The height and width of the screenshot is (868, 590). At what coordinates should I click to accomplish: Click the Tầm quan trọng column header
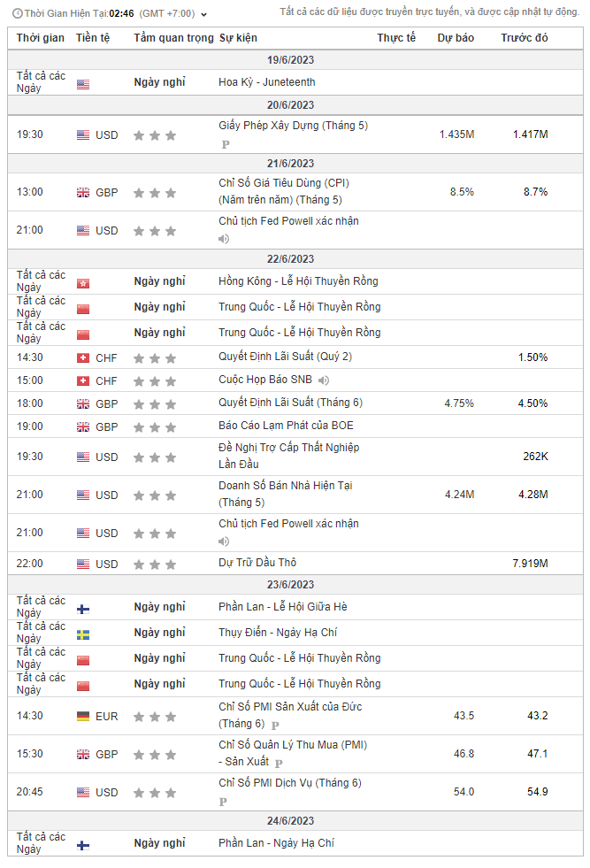click(x=173, y=38)
